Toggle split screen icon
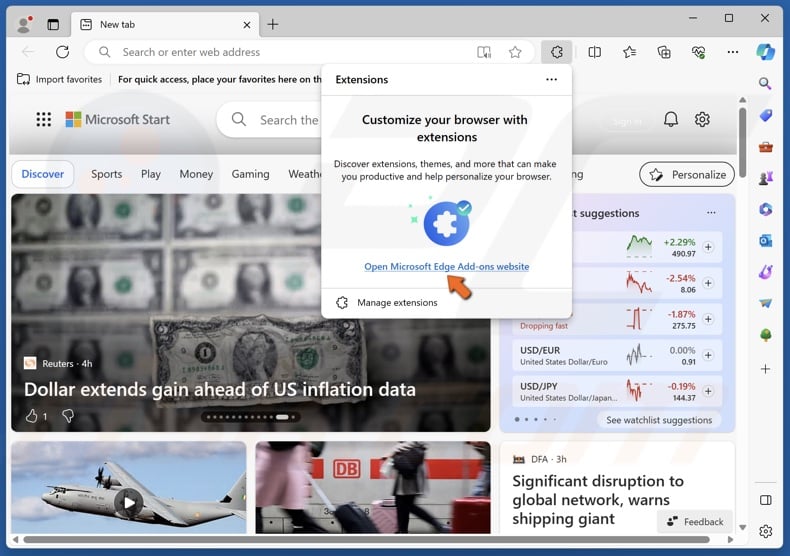 pyautogui.click(x=595, y=52)
